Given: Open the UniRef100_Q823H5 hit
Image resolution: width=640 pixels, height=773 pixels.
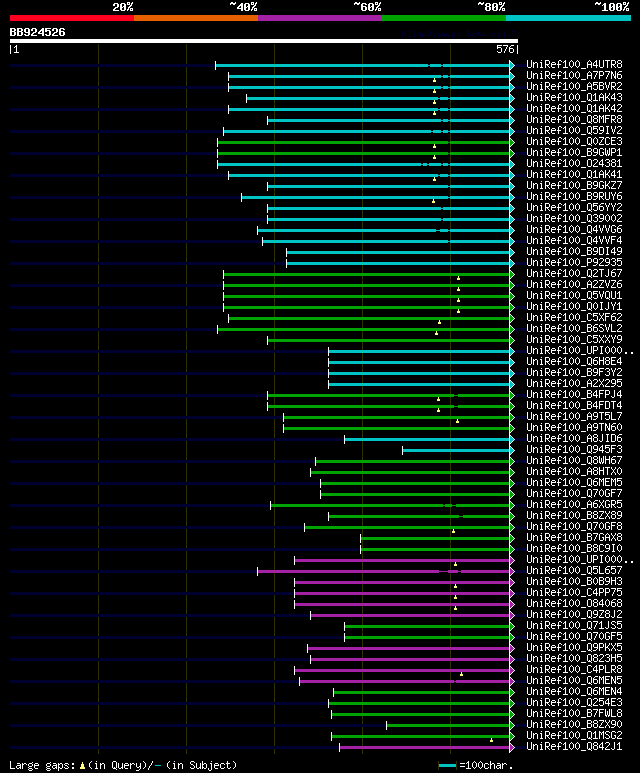Looking at the screenshot, I should pos(574,658).
